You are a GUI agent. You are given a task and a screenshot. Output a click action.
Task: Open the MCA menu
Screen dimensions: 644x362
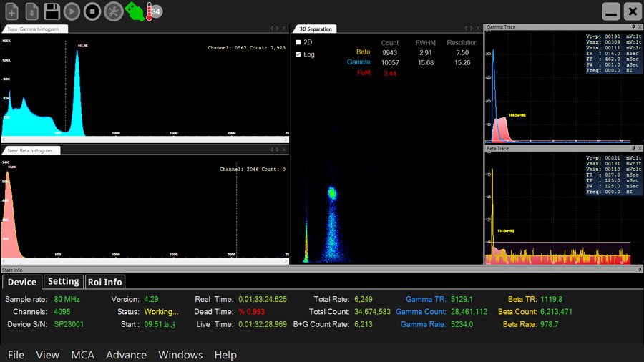pos(82,355)
